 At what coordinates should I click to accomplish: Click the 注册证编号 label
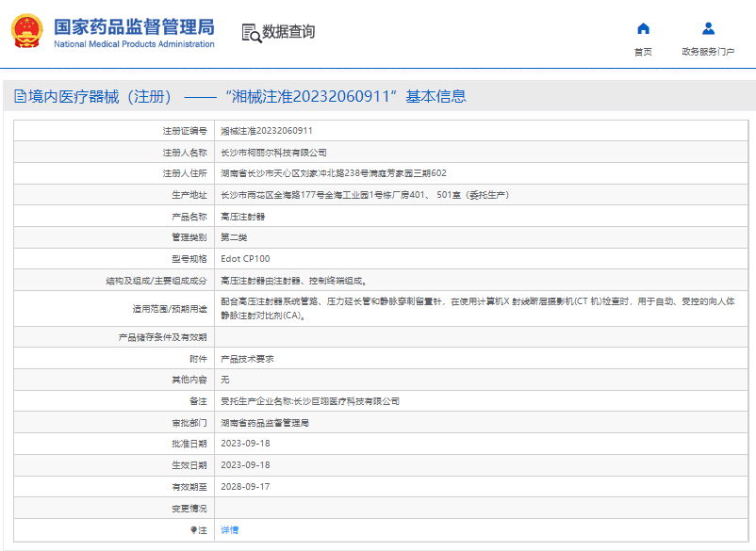tap(185, 131)
